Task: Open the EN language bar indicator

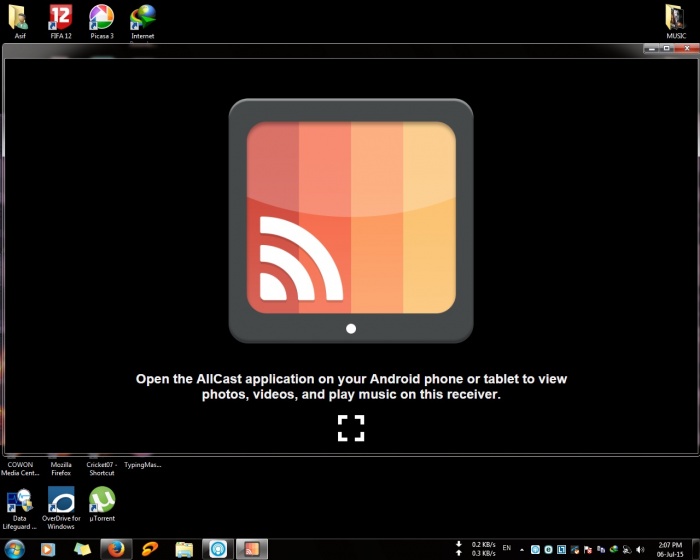Action: point(507,547)
